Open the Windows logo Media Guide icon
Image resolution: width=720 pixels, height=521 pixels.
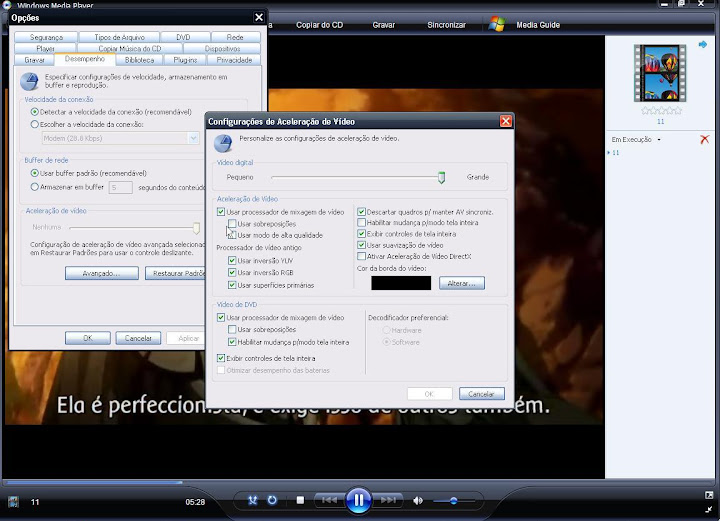pyautogui.click(x=496, y=24)
